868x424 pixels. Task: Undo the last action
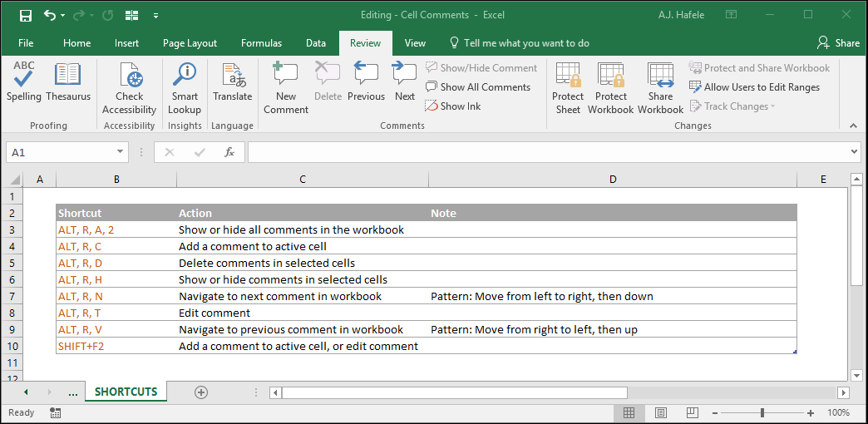click(50, 16)
